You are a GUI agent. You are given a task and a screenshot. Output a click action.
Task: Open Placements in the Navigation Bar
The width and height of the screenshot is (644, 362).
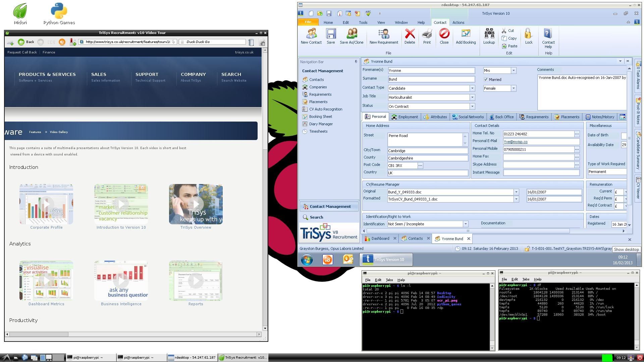point(315,102)
